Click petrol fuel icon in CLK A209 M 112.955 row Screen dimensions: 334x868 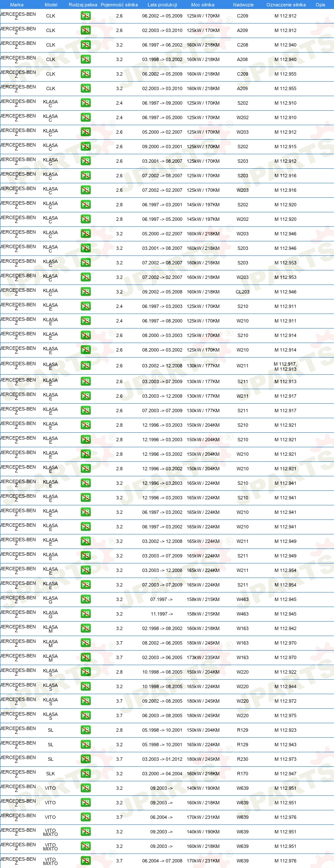pyautogui.click(x=86, y=88)
